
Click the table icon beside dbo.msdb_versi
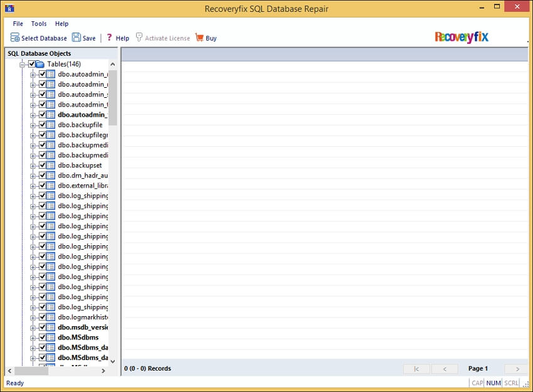coord(51,327)
